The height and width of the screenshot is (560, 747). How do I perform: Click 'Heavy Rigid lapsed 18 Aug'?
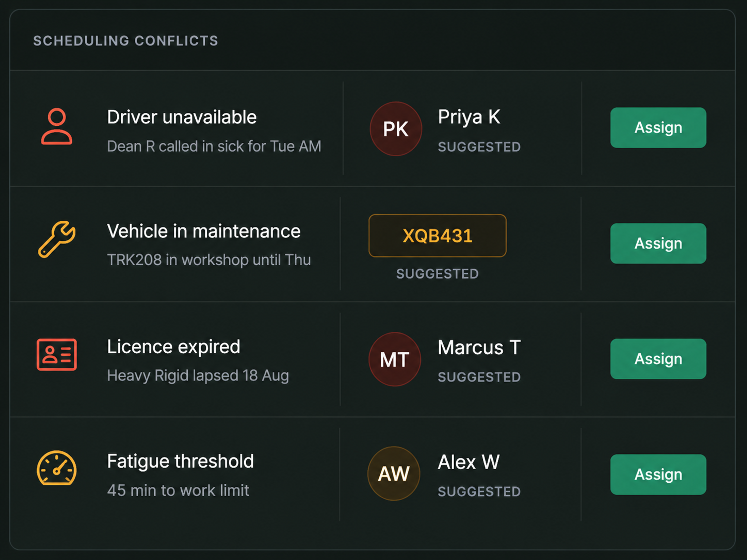198,376
